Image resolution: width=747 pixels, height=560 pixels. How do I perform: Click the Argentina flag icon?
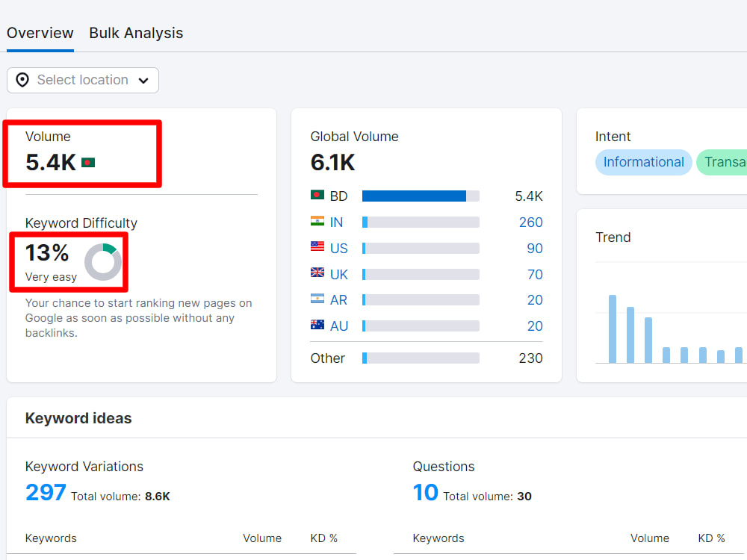(x=317, y=299)
